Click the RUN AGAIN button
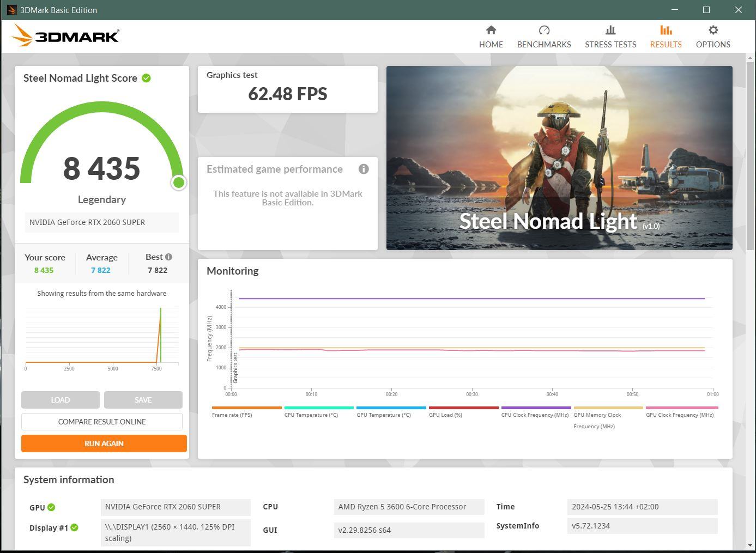Image resolution: width=756 pixels, height=553 pixels. point(104,443)
